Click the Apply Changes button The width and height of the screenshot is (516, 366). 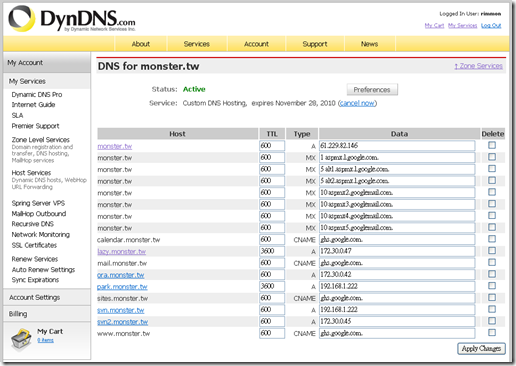(x=481, y=349)
